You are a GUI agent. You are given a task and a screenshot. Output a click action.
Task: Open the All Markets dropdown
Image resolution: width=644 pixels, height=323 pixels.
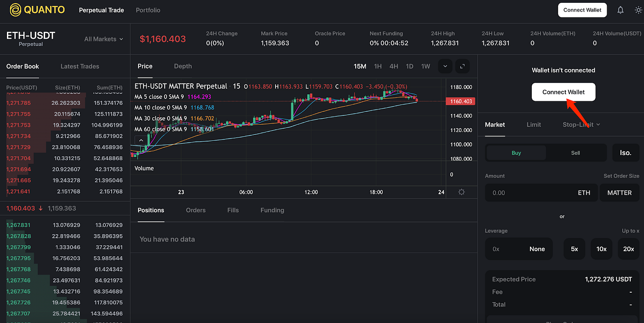click(x=103, y=39)
